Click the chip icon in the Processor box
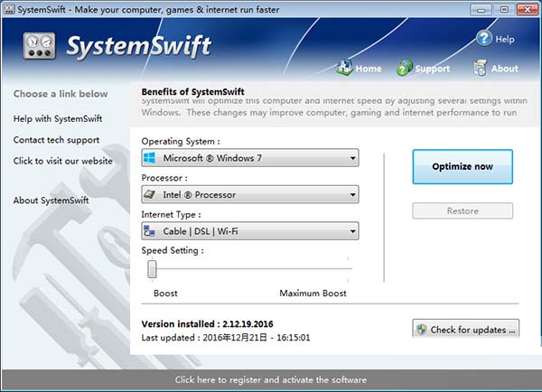The image size is (542, 392). click(149, 194)
